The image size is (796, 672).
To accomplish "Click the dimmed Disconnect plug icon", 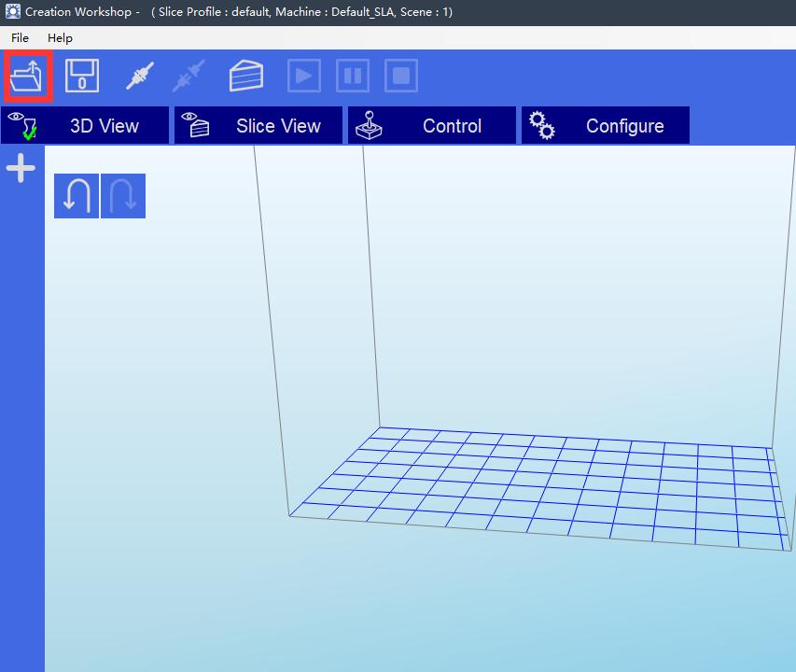I will 189,76.
